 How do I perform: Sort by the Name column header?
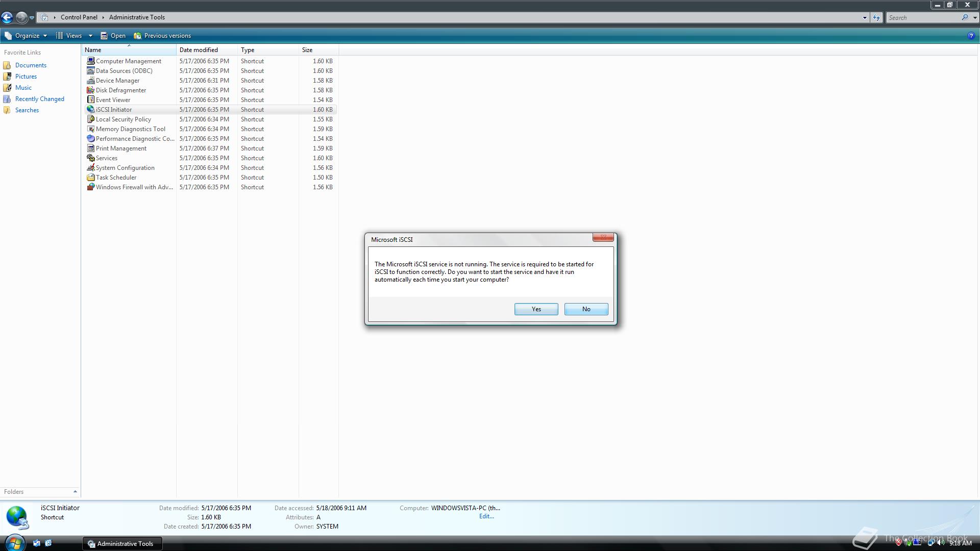[129, 50]
